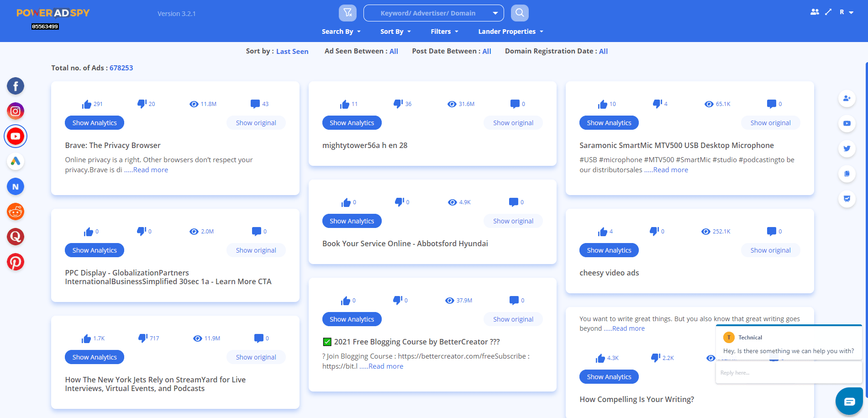
Task: Show Analytics for Abbotsford Hyundai ad
Action: tap(352, 221)
